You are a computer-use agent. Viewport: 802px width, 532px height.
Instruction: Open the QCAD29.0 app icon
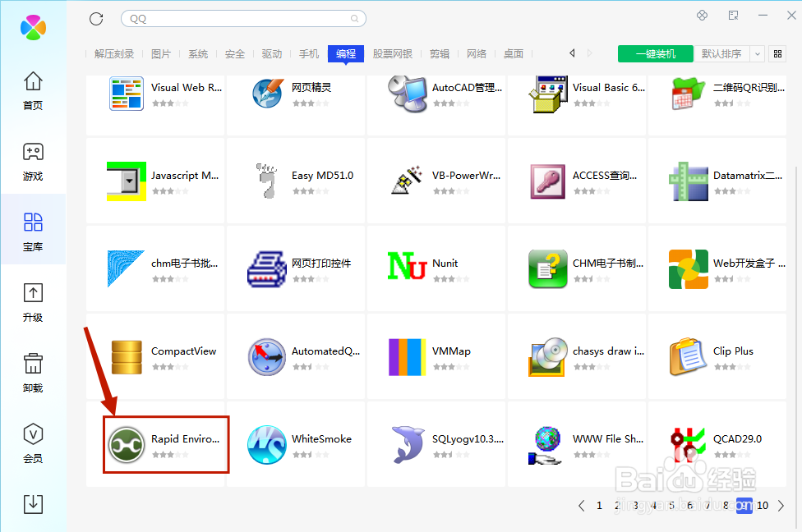pos(688,445)
